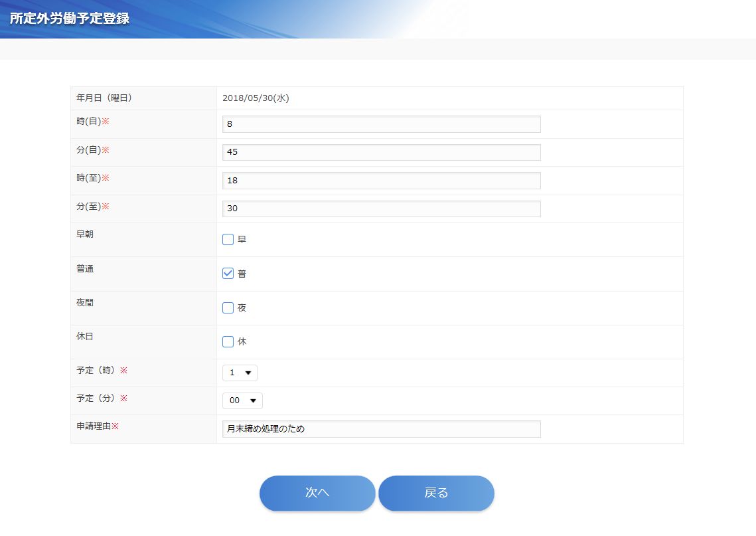
Task: Click the date value 2018/05/30(水)
Action: (x=256, y=98)
